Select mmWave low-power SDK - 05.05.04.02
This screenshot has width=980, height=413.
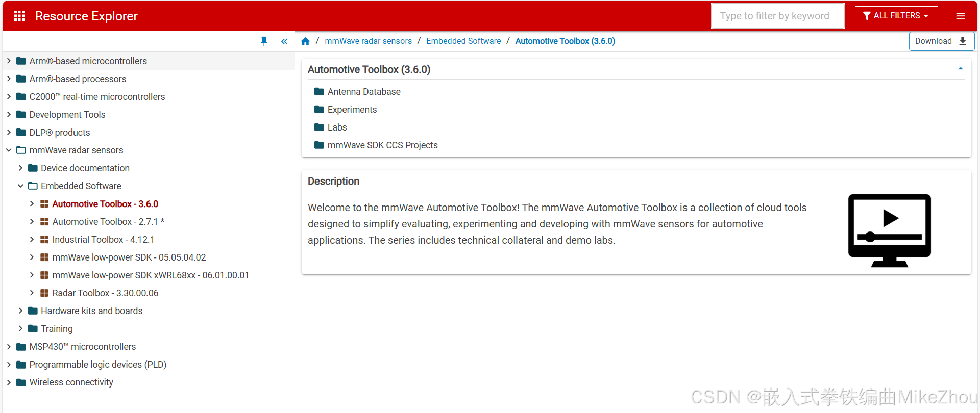pos(129,257)
